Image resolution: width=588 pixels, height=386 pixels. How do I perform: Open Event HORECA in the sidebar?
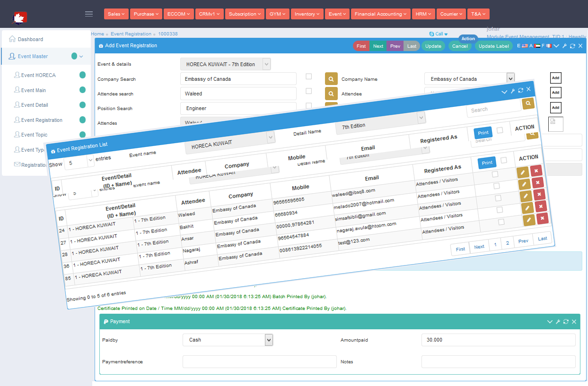click(38, 75)
